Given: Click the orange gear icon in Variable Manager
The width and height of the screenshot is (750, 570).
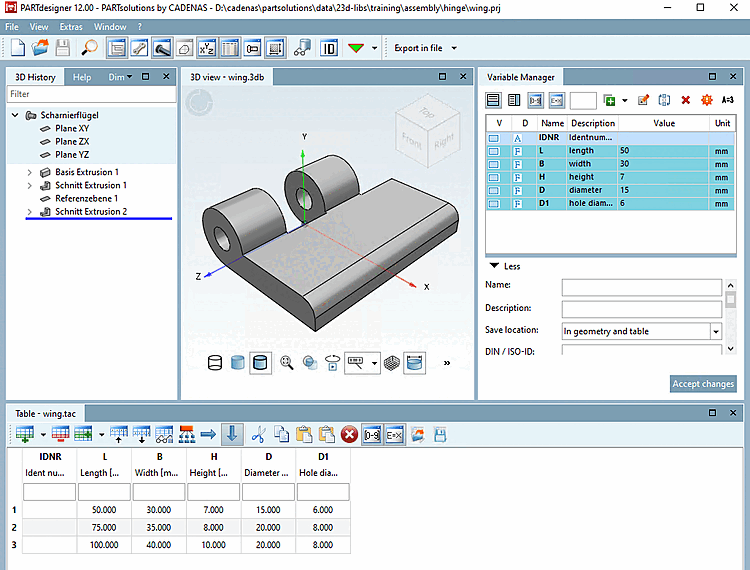Looking at the screenshot, I should (x=706, y=100).
